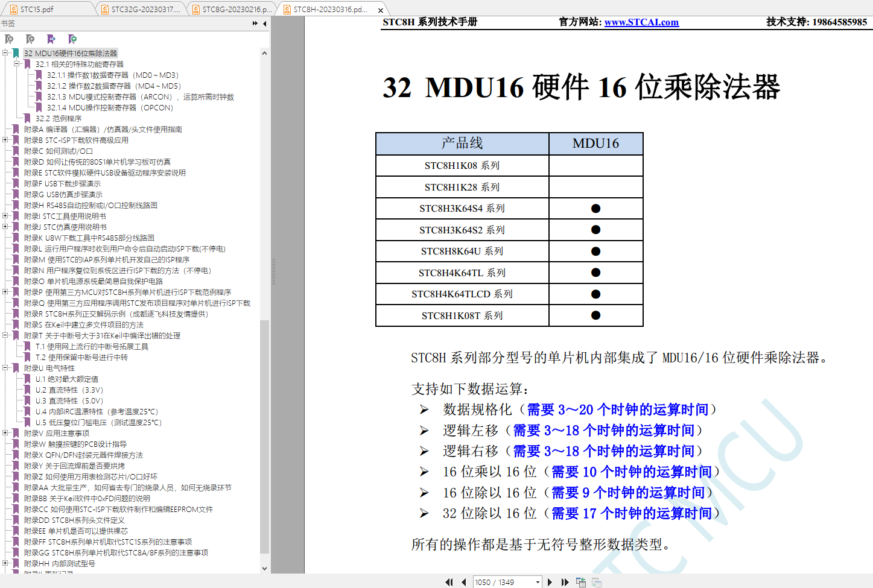Click the add bookmark icon
Viewport: 873px width, 588px height.
tap(30, 39)
